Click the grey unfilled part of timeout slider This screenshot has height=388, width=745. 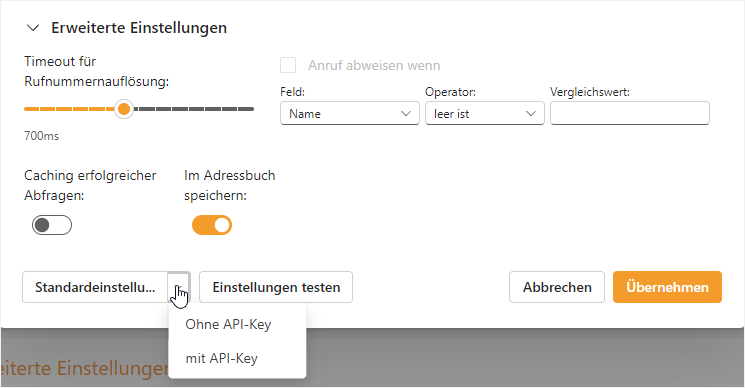[x=194, y=109]
